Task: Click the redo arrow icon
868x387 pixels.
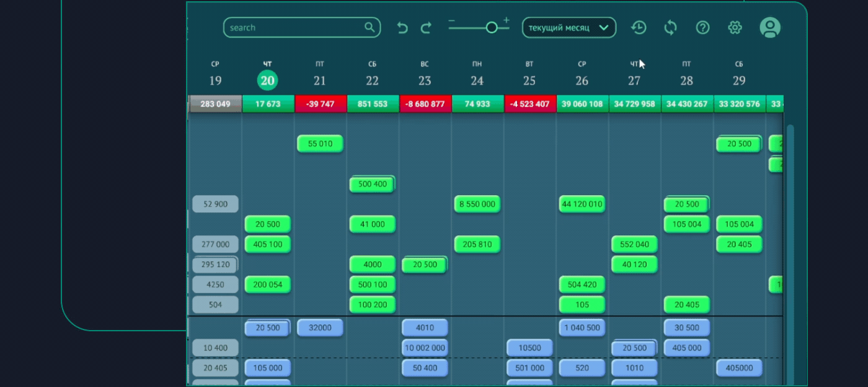Action: point(426,28)
